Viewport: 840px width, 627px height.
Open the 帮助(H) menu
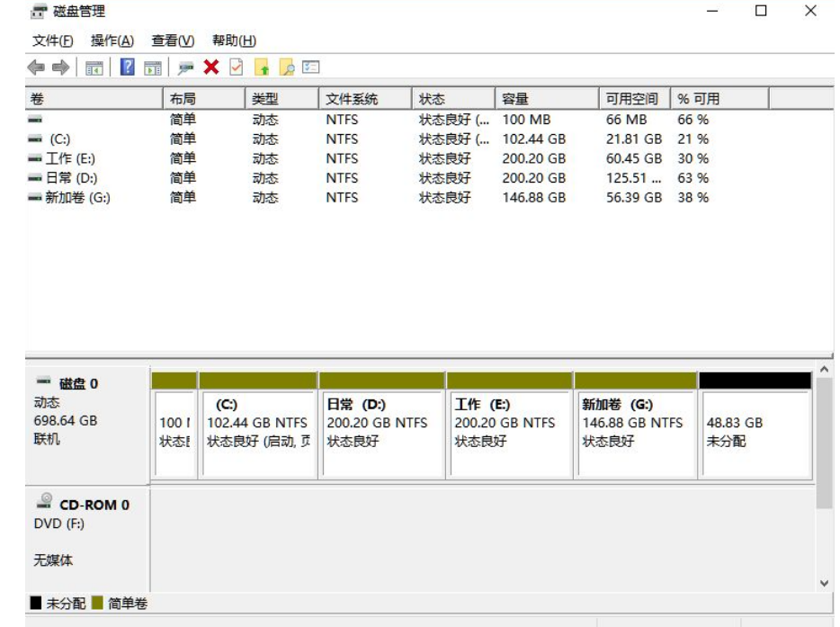pyautogui.click(x=234, y=40)
